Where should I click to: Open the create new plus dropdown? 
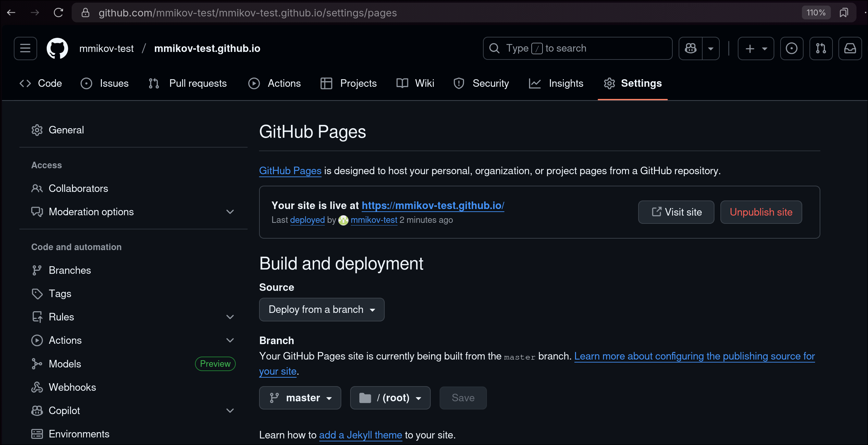[x=756, y=49]
